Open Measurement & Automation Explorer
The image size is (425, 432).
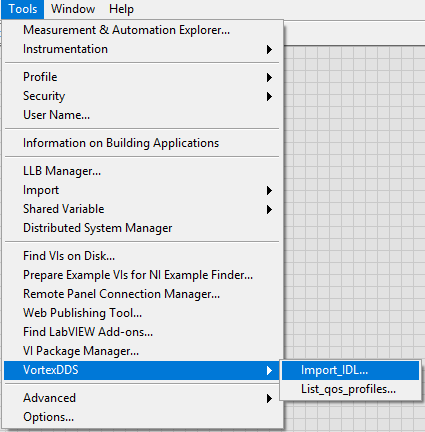[142, 30]
